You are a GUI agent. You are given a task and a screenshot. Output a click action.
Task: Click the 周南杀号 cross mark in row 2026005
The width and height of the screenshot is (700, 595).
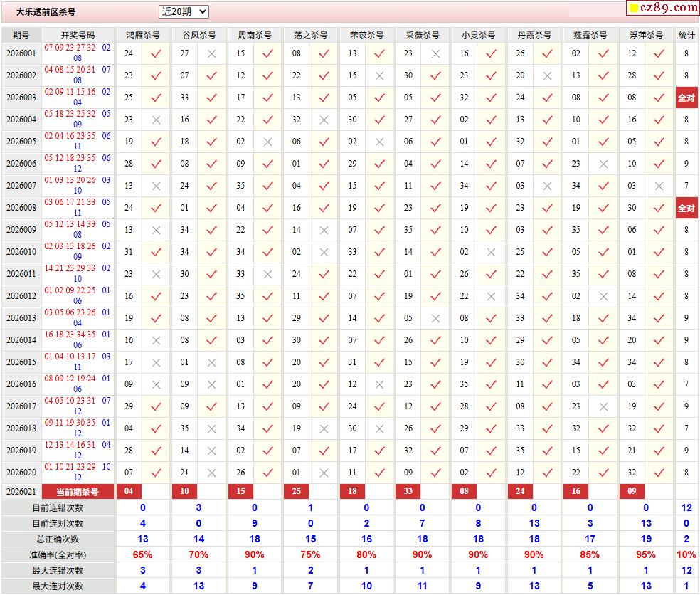point(267,142)
